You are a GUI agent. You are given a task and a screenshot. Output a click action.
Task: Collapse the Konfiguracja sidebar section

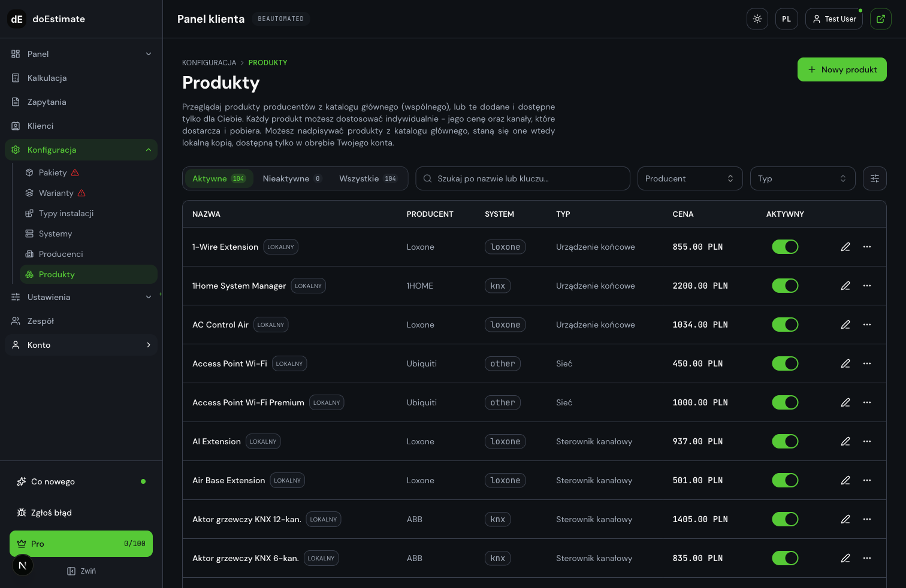81,150
